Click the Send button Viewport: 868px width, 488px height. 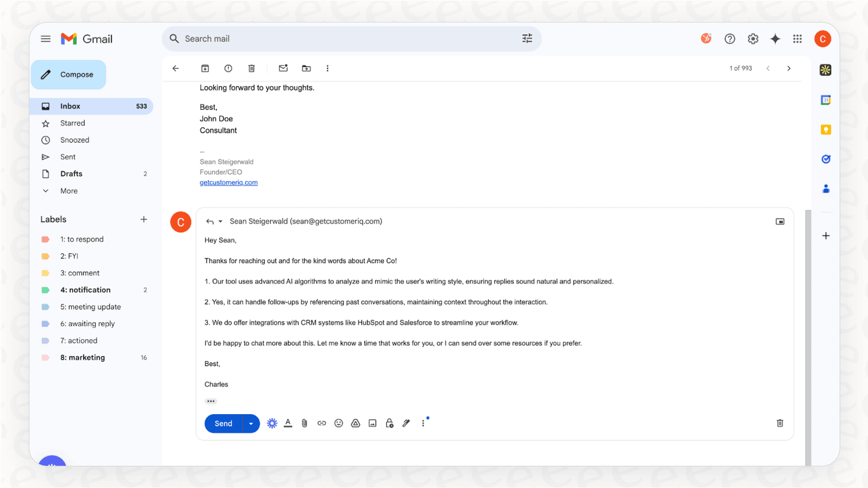tap(223, 423)
